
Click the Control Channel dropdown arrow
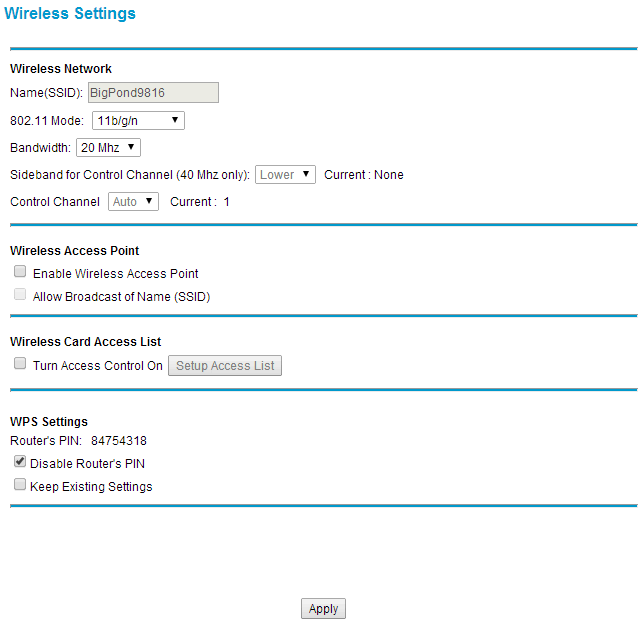point(149,201)
